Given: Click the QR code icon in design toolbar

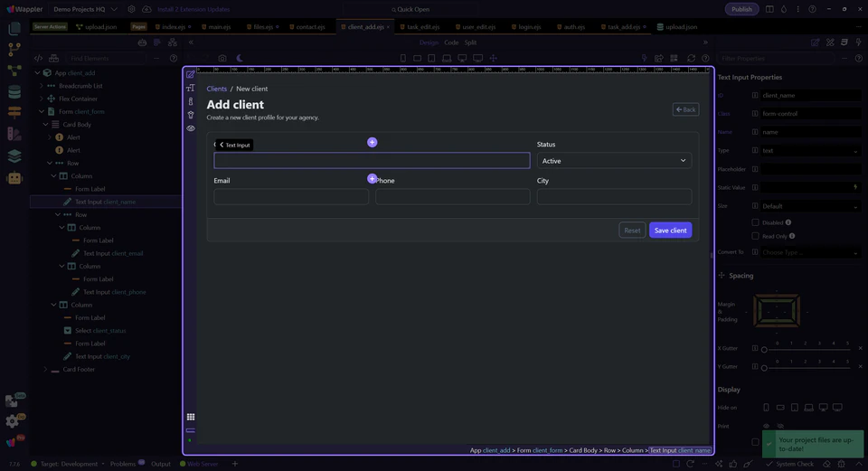Looking at the screenshot, I should click(674, 58).
